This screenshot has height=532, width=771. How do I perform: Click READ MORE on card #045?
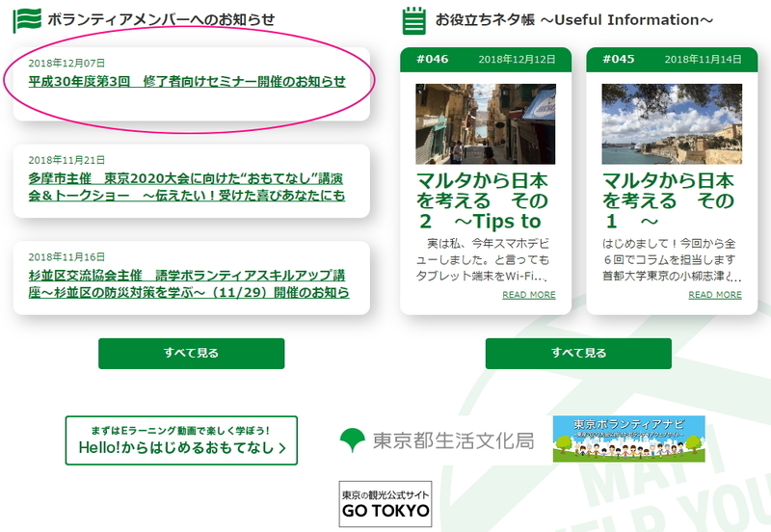point(715,295)
